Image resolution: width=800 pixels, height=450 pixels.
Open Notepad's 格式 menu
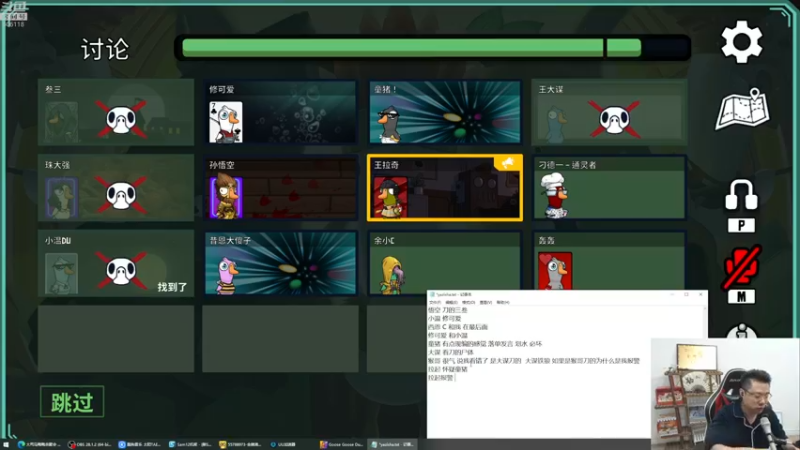pyautogui.click(x=468, y=303)
